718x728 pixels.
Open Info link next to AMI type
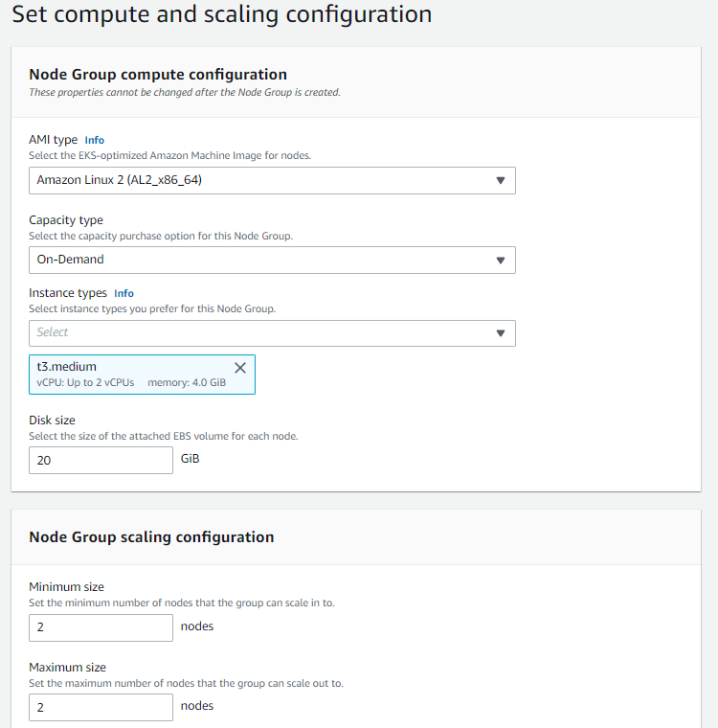click(x=95, y=140)
